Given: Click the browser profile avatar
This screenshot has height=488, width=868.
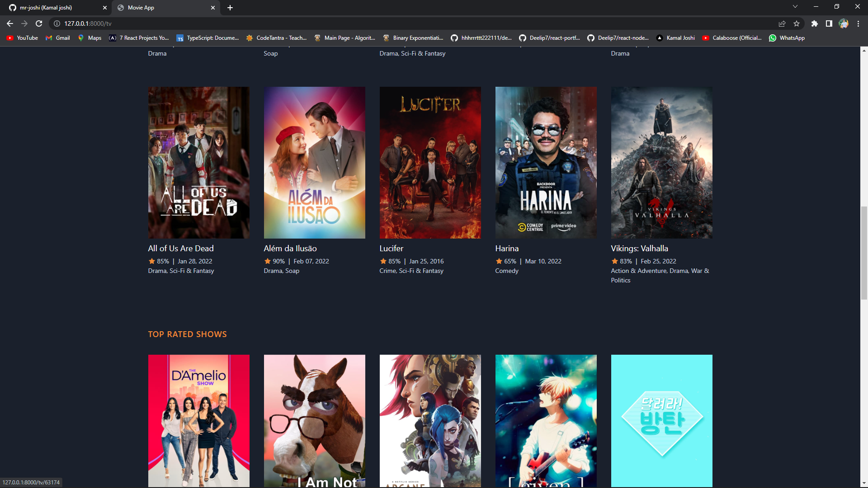Looking at the screenshot, I should pyautogui.click(x=844, y=23).
